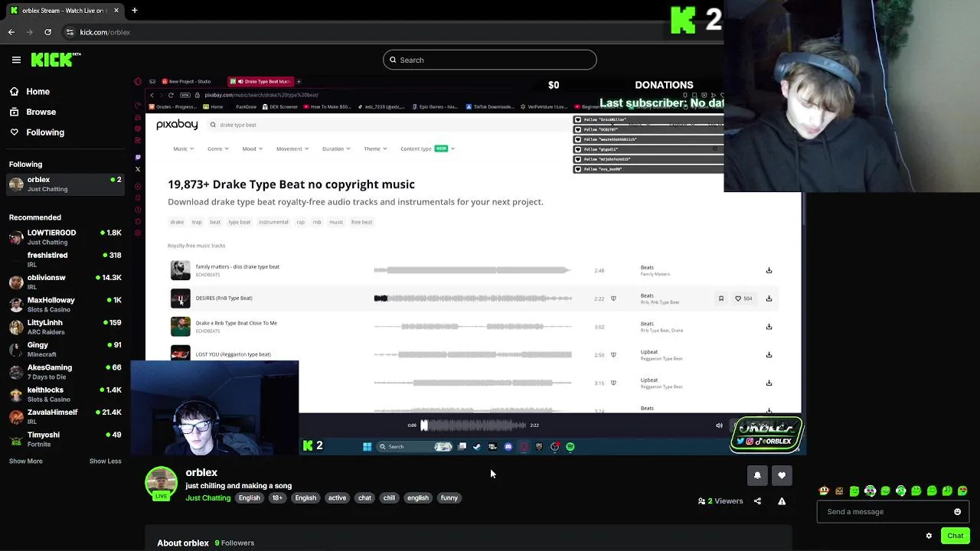Expand the Theme filter dropdown

pyautogui.click(x=375, y=148)
